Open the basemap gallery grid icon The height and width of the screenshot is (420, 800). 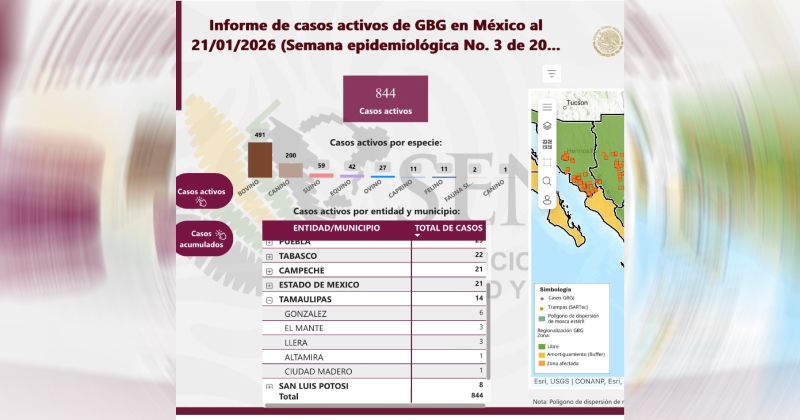(547, 144)
